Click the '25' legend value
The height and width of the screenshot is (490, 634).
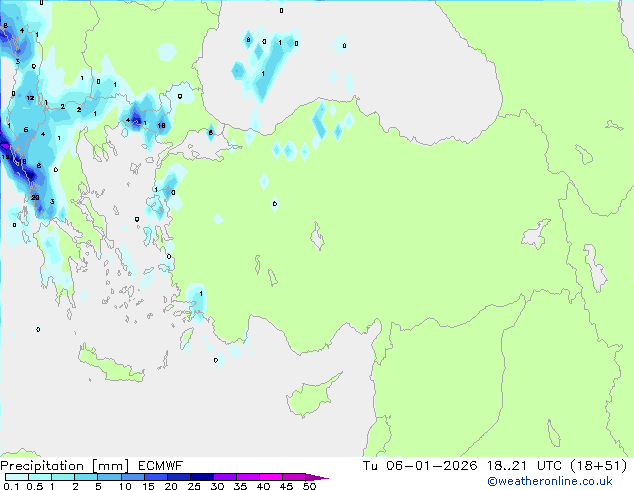click(194, 486)
